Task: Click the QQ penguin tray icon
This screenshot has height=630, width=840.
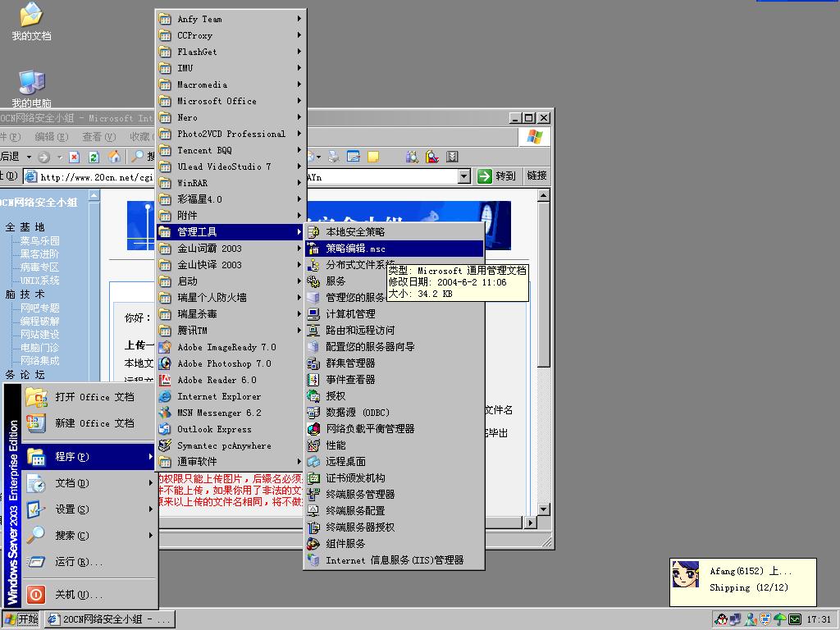Action: [722, 619]
